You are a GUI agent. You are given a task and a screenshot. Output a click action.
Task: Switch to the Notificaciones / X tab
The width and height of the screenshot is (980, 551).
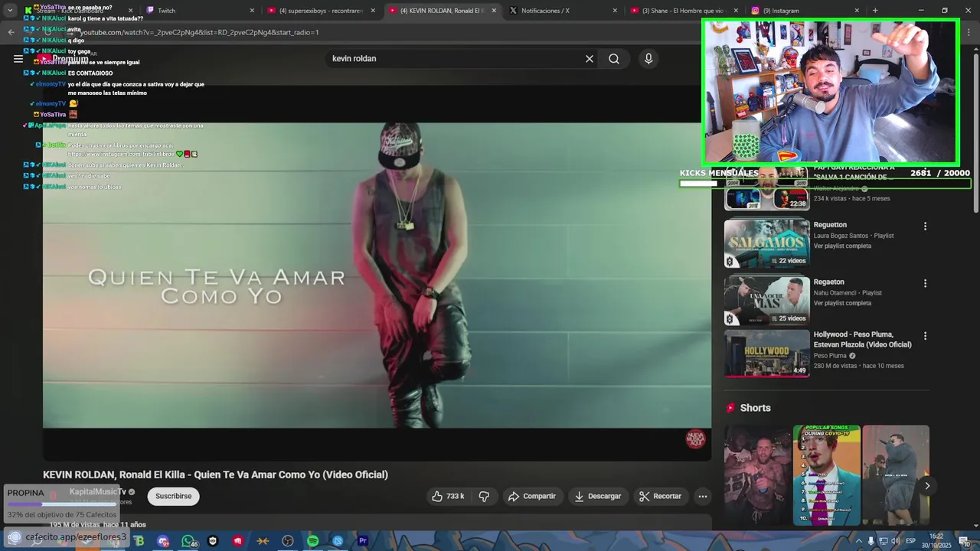(x=563, y=11)
